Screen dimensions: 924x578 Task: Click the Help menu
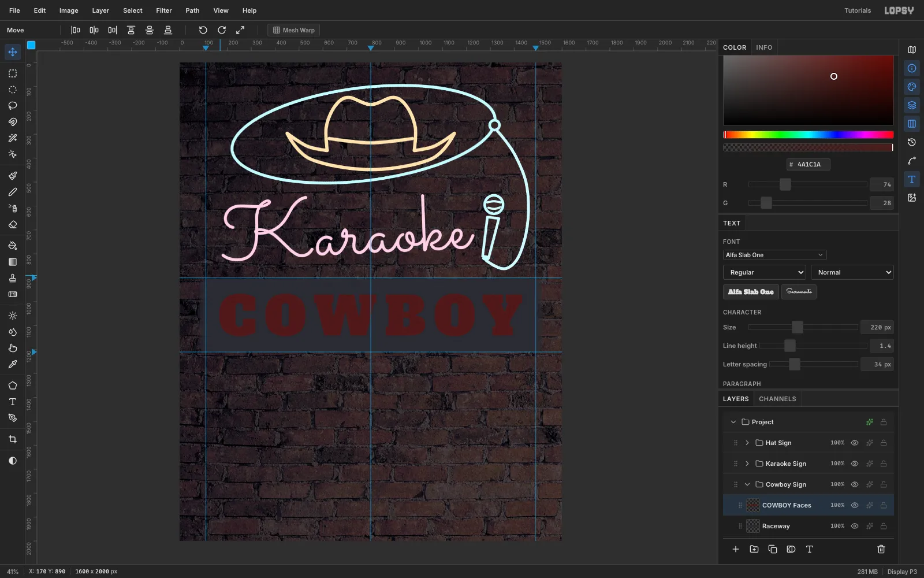point(249,10)
